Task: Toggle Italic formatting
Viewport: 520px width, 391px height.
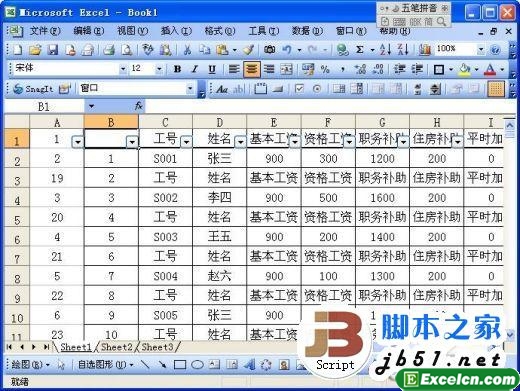Action: pos(195,69)
